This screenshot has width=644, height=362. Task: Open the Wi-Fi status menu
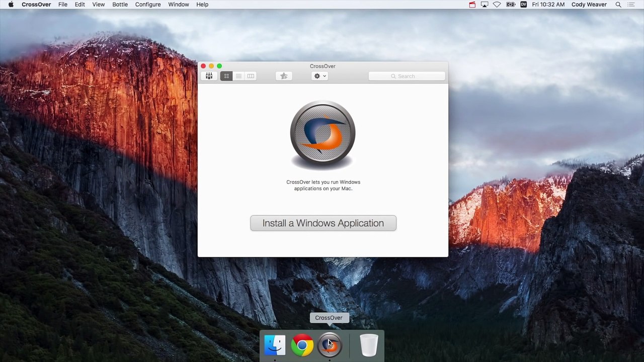pyautogui.click(x=497, y=5)
